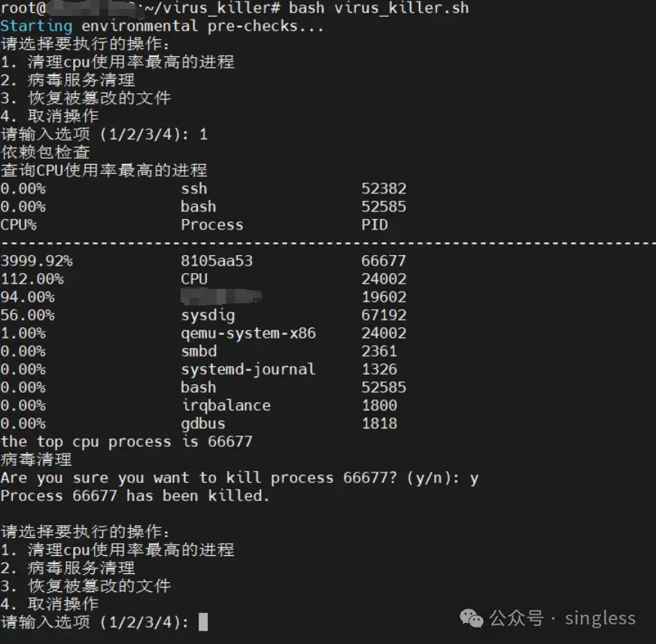Select the 3999.92% CPU usage value
This screenshot has height=644, width=656.
pyautogui.click(x=36, y=261)
